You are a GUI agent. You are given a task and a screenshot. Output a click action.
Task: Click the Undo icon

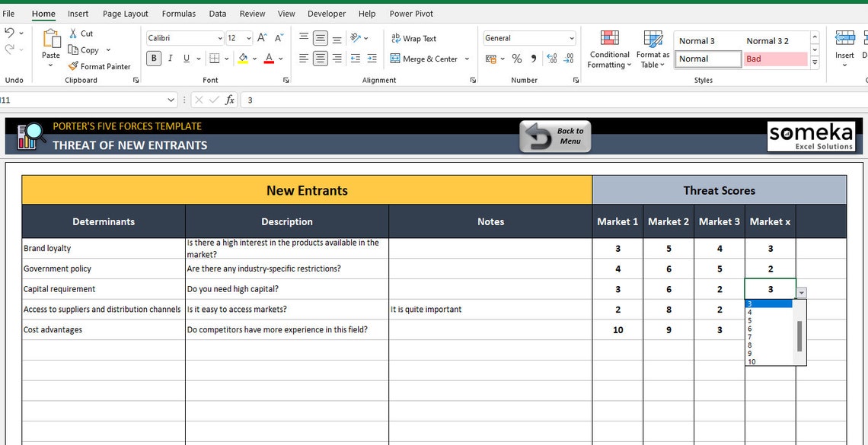[x=11, y=33]
